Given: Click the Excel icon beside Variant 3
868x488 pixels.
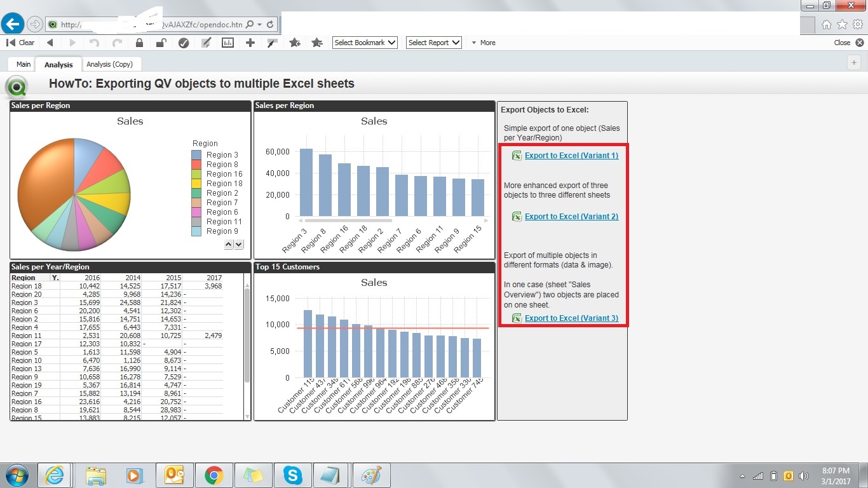Looking at the screenshot, I should tap(517, 318).
